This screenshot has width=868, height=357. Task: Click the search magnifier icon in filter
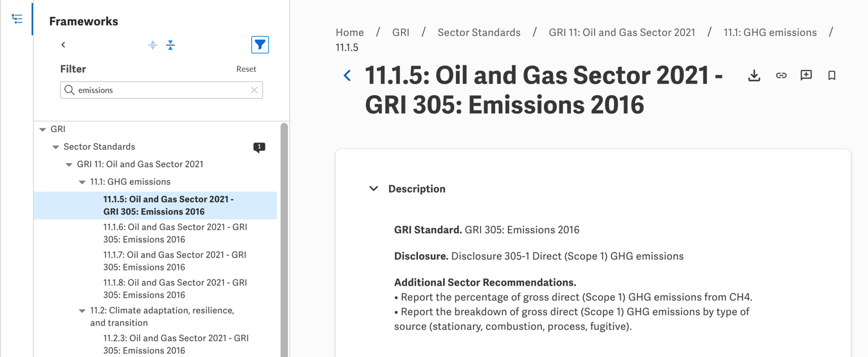click(x=69, y=90)
